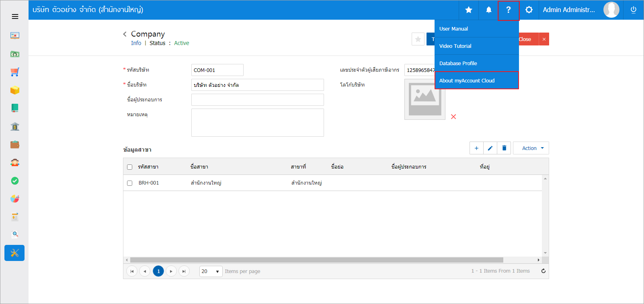Click the ที่อยู่ column header
644x304 pixels.
click(x=485, y=167)
